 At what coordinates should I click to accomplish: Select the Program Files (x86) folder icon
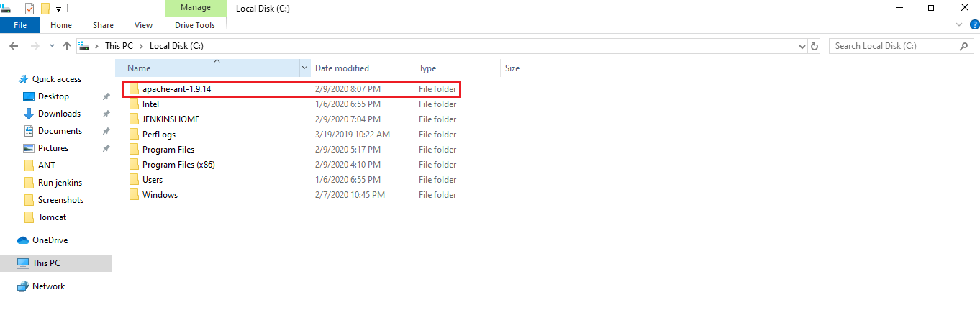[134, 165]
